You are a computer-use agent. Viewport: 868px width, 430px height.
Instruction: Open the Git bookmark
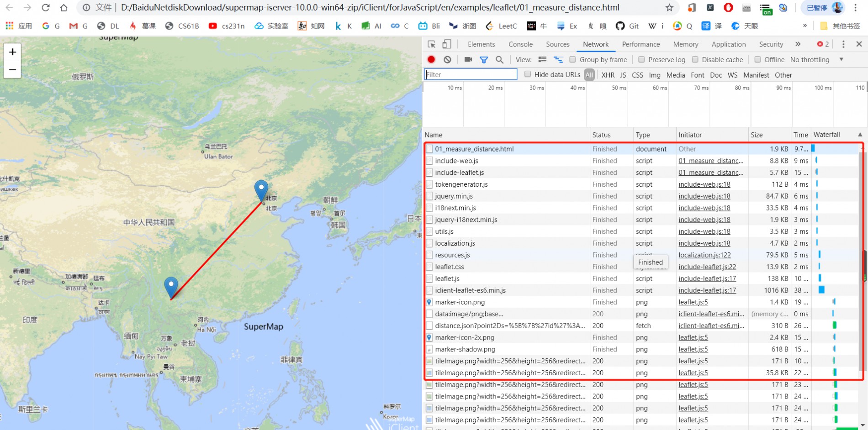pyautogui.click(x=627, y=26)
